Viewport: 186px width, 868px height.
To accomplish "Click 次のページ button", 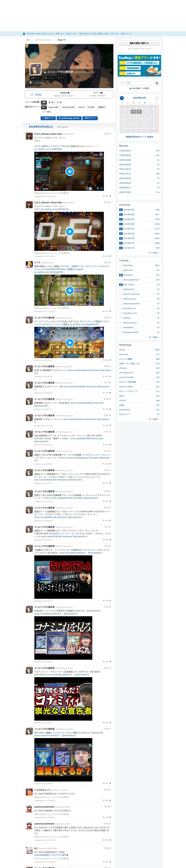I will (90, 118).
